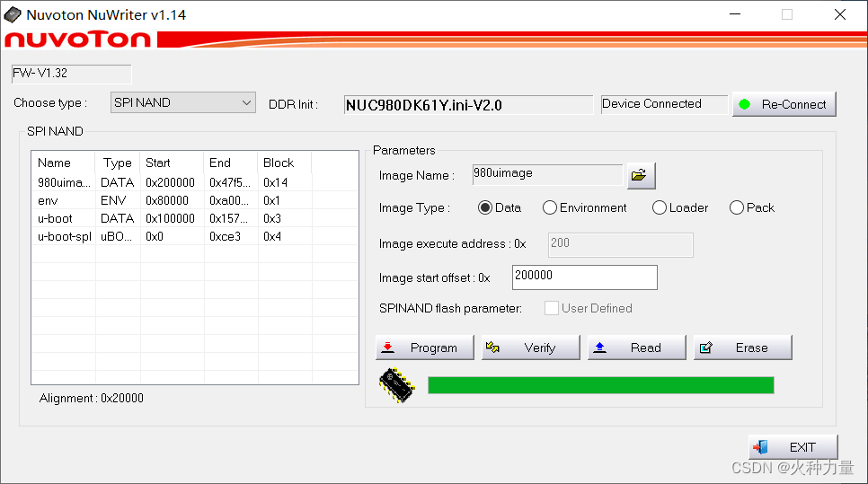Click the Image start offset field
The width and height of the screenshot is (868, 484).
coord(585,277)
